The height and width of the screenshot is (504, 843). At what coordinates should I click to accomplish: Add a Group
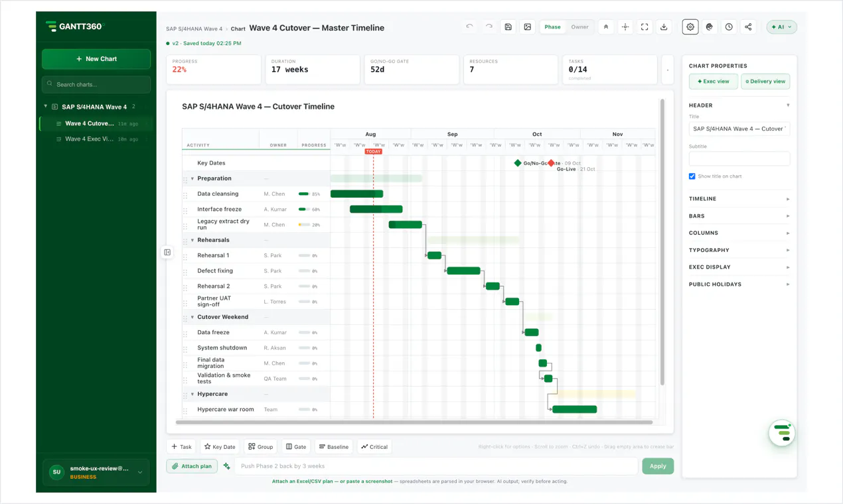pyautogui.click(x=261, y=447)
